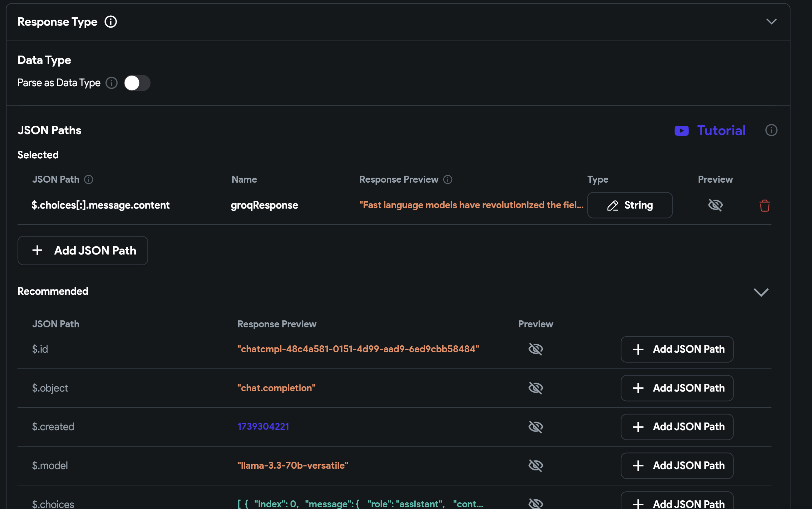Click the $.model path text
Image resolution: width=812 pixels, height=509 pixels.
50,465
